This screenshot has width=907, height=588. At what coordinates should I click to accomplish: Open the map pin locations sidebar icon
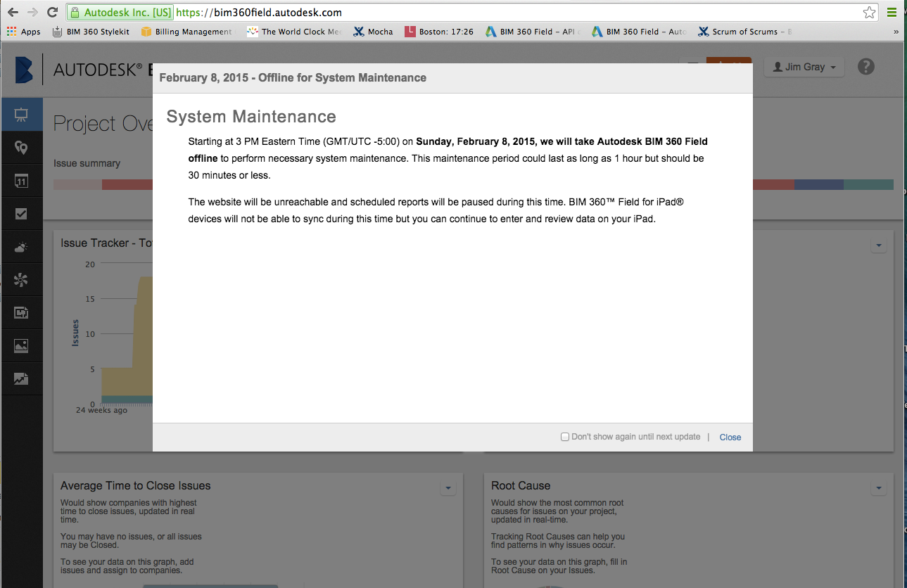21,148
